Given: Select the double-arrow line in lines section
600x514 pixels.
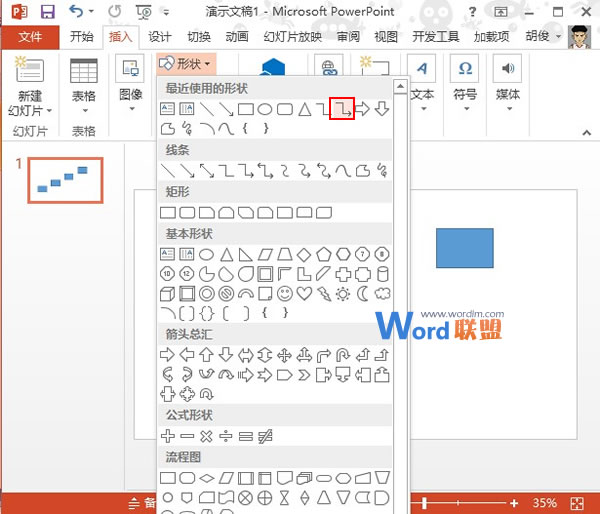Looking at the screenshot, I should tap(207, 171).
